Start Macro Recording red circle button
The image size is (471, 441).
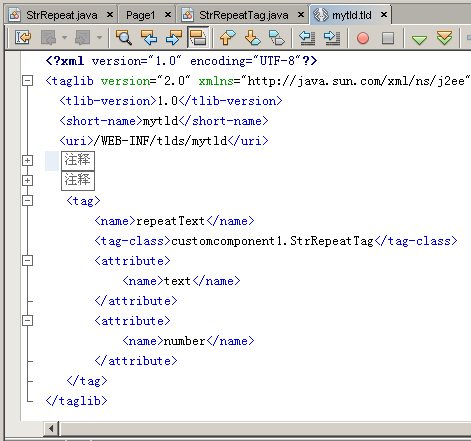(363, 38)
